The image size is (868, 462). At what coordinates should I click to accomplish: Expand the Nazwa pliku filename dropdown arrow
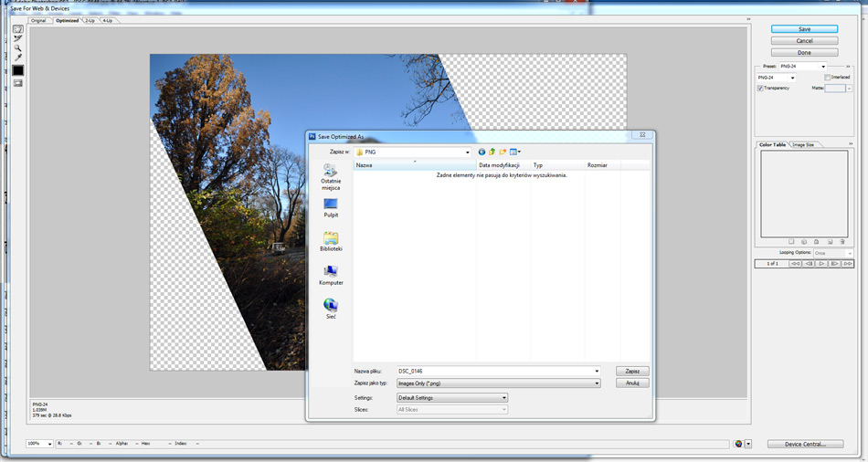(597, 372)
